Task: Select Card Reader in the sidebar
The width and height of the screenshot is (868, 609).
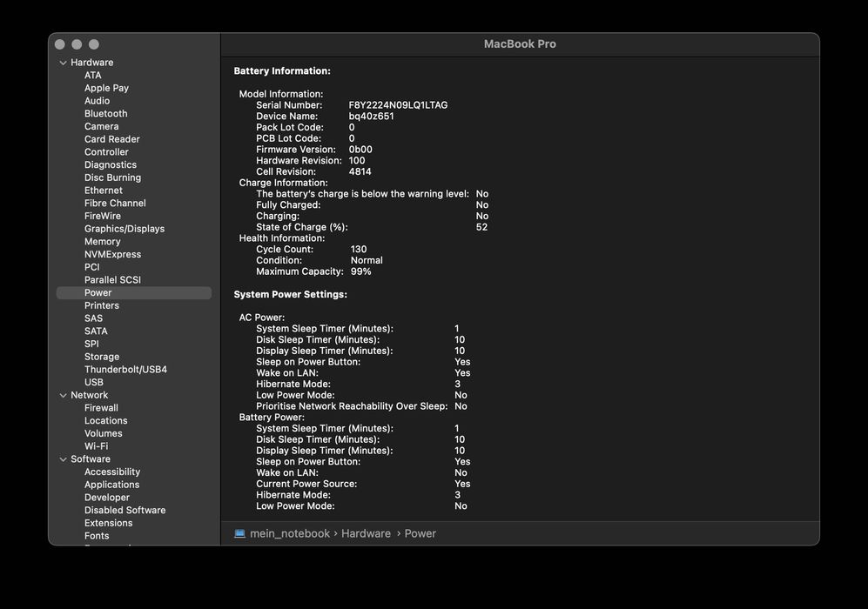Action: [x=111, y=139]
